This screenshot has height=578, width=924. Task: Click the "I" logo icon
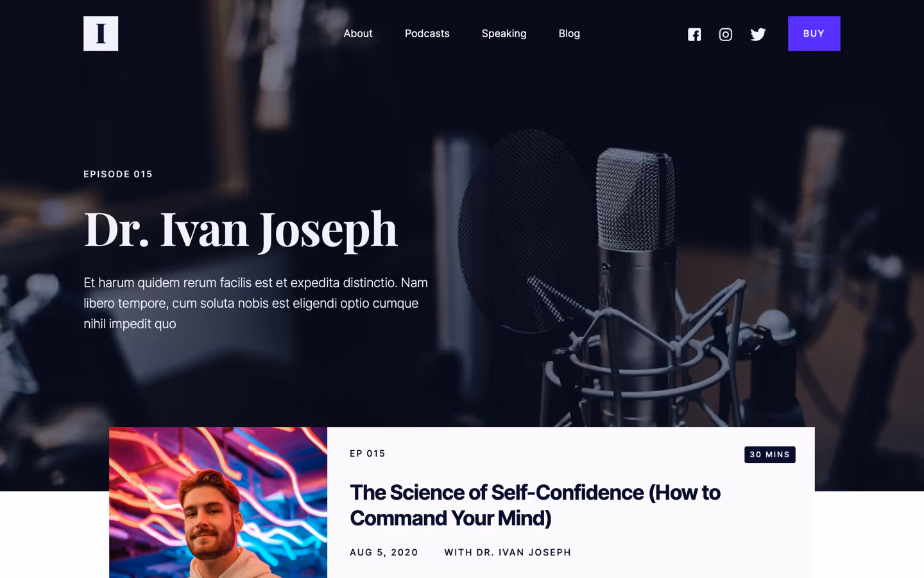click(101, 33)
